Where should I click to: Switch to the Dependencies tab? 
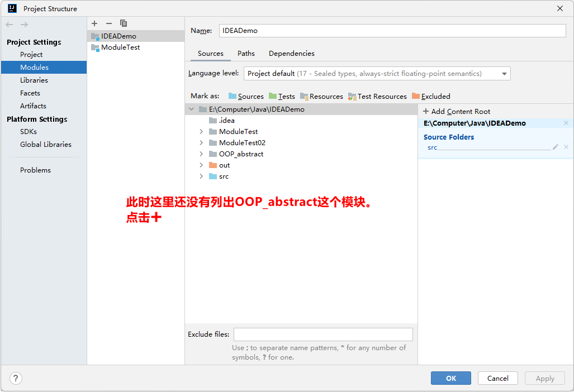pos(291,54)
